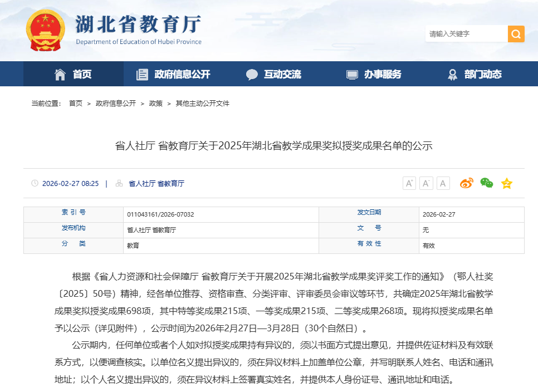Open 政策 breadcrumb link
The height and width of the screenshot is (392, 538).
click(155, 104)
